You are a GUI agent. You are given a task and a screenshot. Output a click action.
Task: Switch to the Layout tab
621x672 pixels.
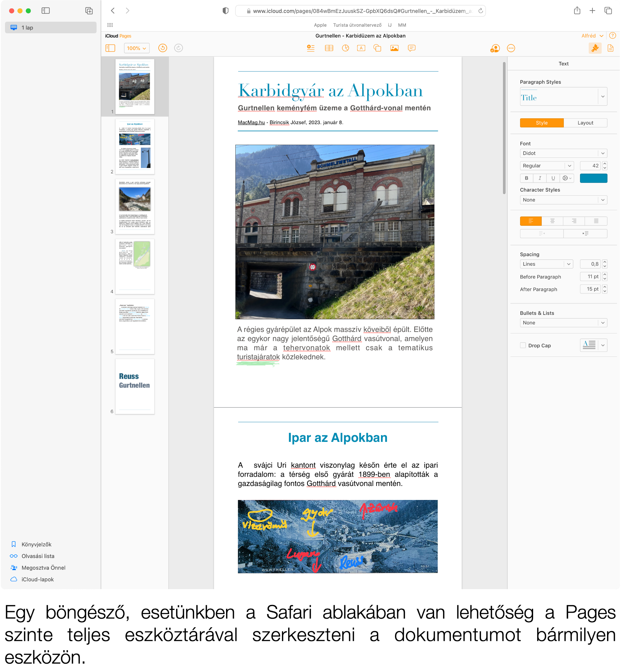tap(585, 123)
